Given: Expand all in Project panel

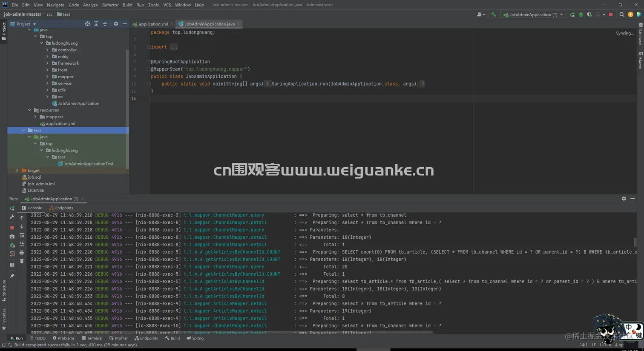Looking at the screenshot, I should pos(96,24).
